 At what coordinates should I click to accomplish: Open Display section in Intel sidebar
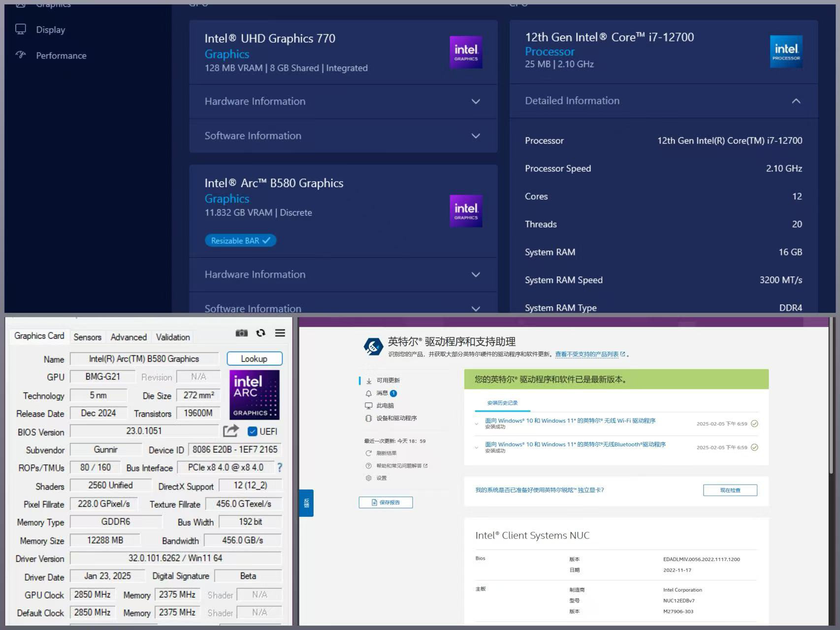(x=50, y=30)
